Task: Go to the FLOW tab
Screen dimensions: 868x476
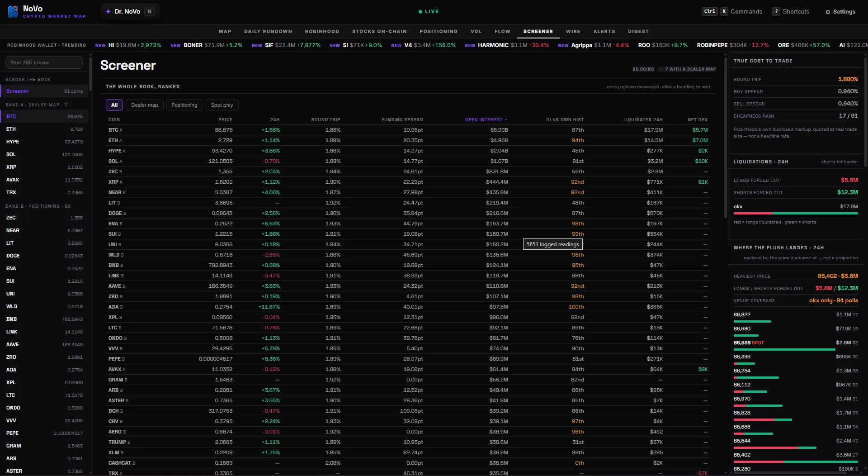Action: pos(502,31)
